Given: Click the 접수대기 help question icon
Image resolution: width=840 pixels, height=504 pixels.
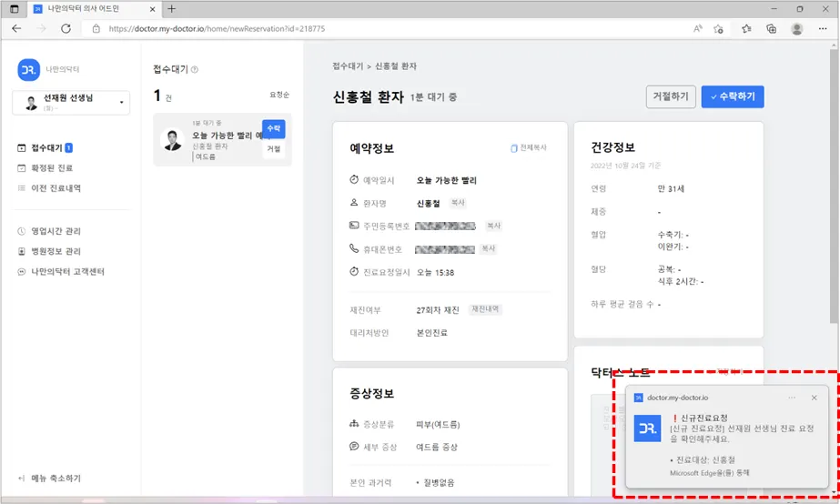Looking at the screenshot, I should (195, 70).
